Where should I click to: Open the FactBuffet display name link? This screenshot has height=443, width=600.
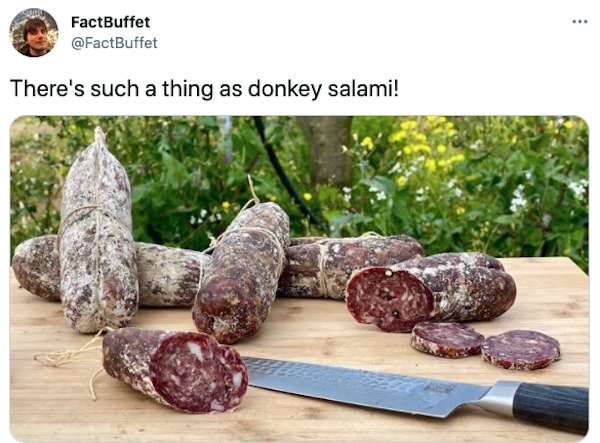[110, 22]
